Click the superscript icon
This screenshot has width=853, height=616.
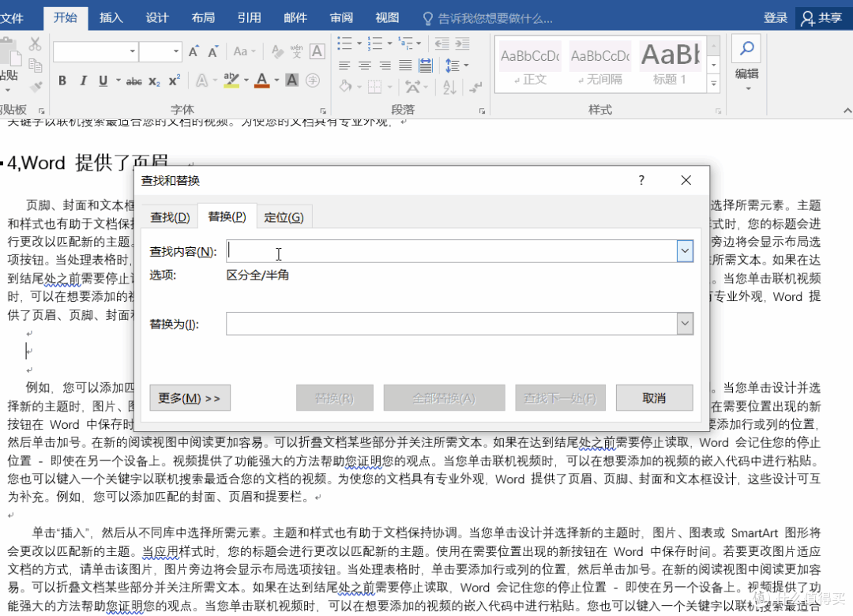[175, 81]
